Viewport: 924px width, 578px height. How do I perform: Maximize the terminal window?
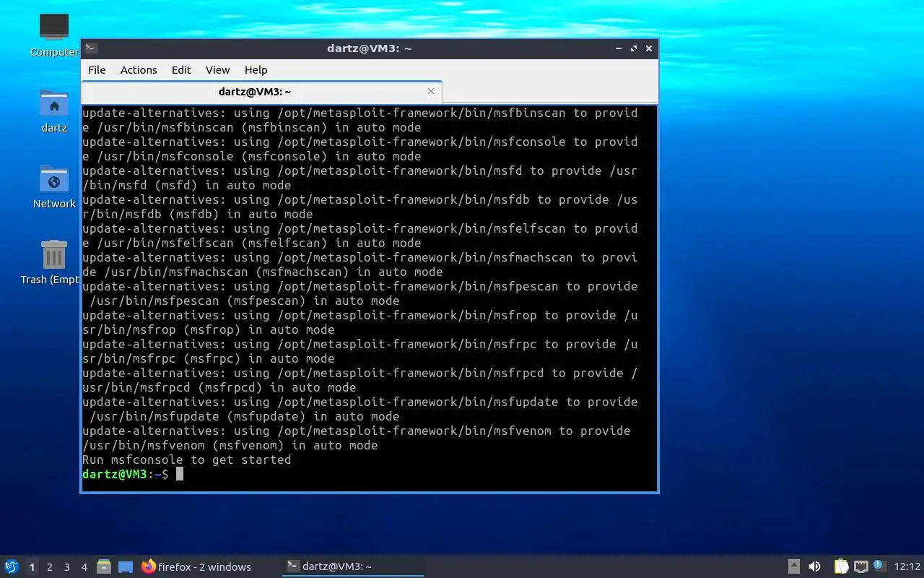(x=634, y=48)
